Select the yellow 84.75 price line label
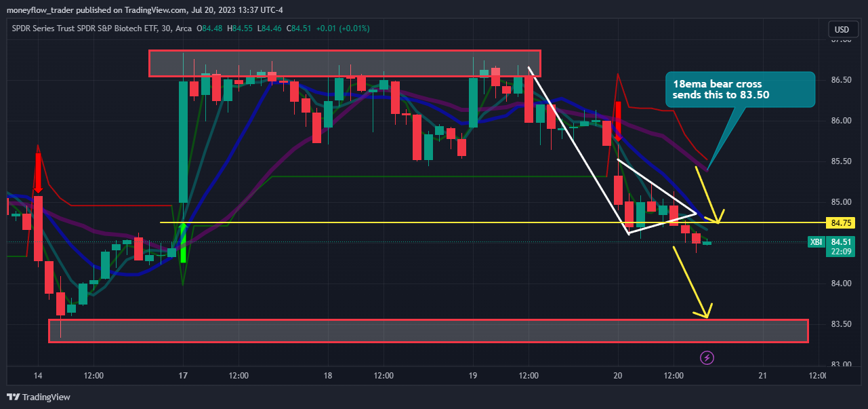This screenshot has height=409, width=868. 841,222
